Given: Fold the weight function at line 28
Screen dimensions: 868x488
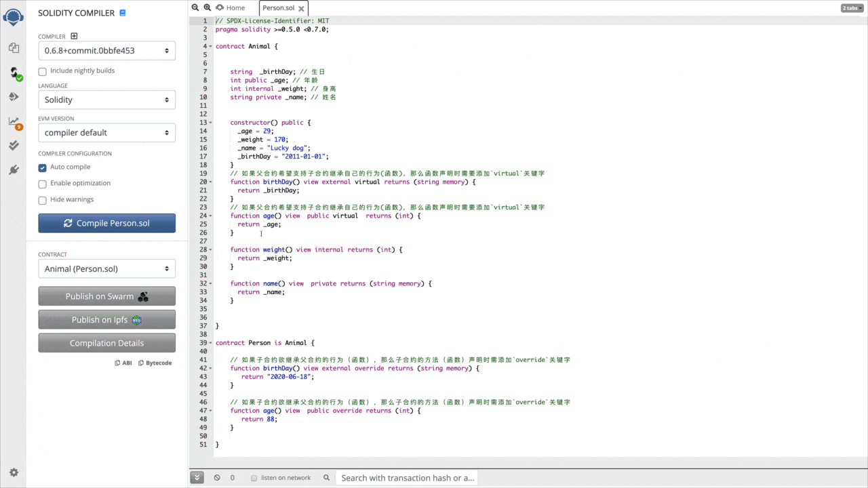Looking at the screenshot, I should [211, 249].
